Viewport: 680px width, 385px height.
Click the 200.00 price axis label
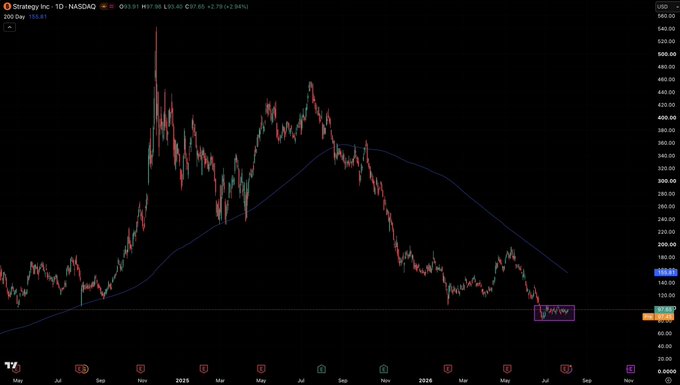click(667, 245)
